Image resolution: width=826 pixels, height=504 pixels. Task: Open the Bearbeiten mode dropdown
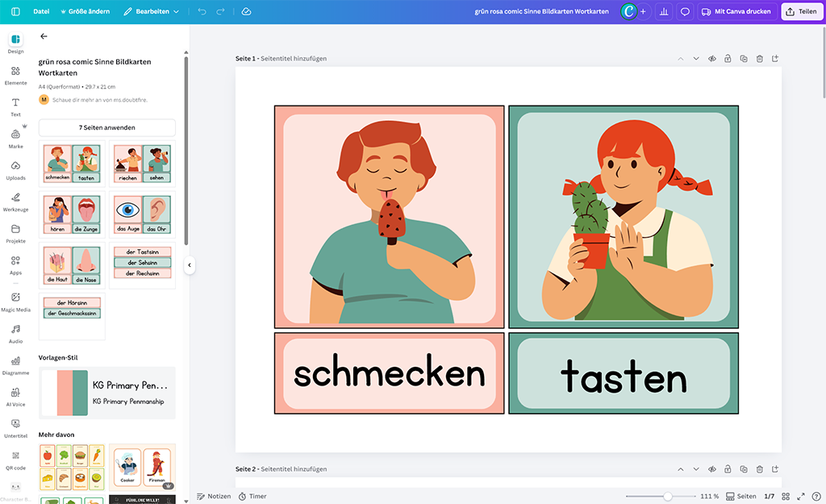[151, 11]
